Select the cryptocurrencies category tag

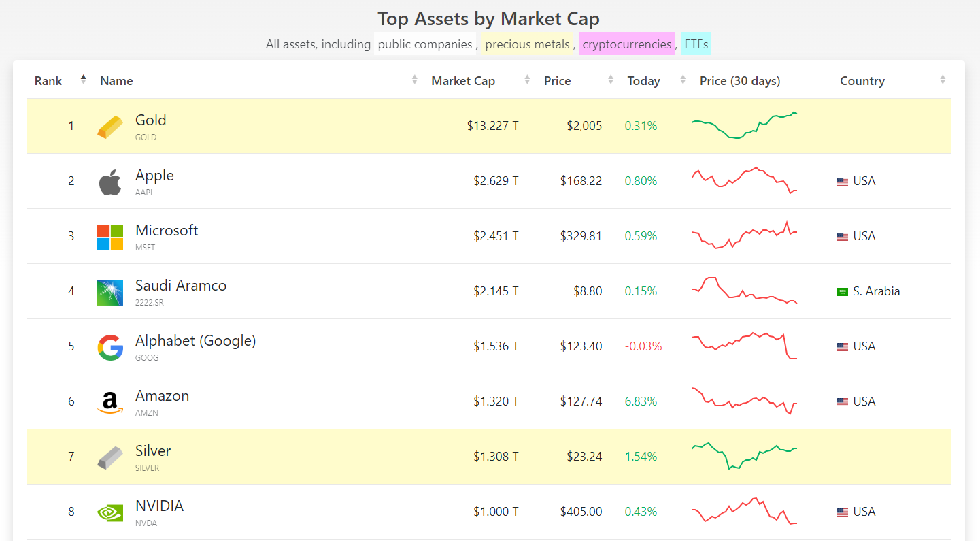pyautogui.click(x=626, y=44)
